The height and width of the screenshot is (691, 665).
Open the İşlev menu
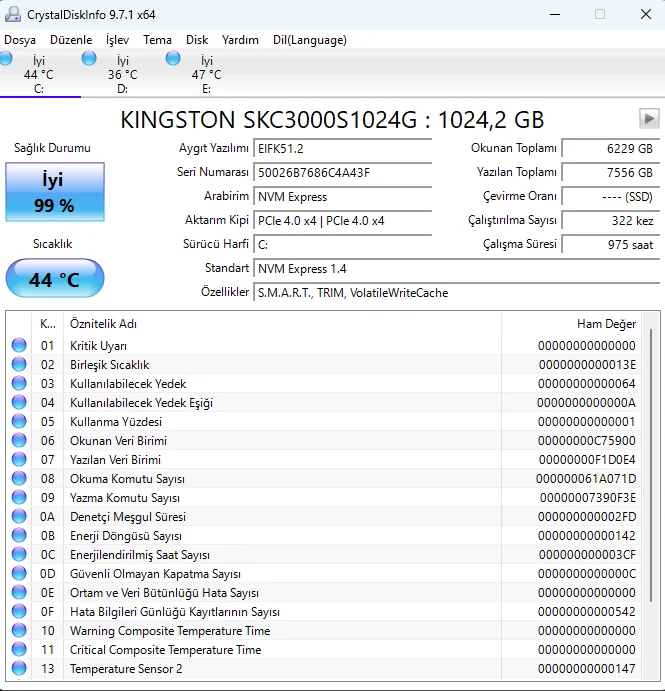118,40
